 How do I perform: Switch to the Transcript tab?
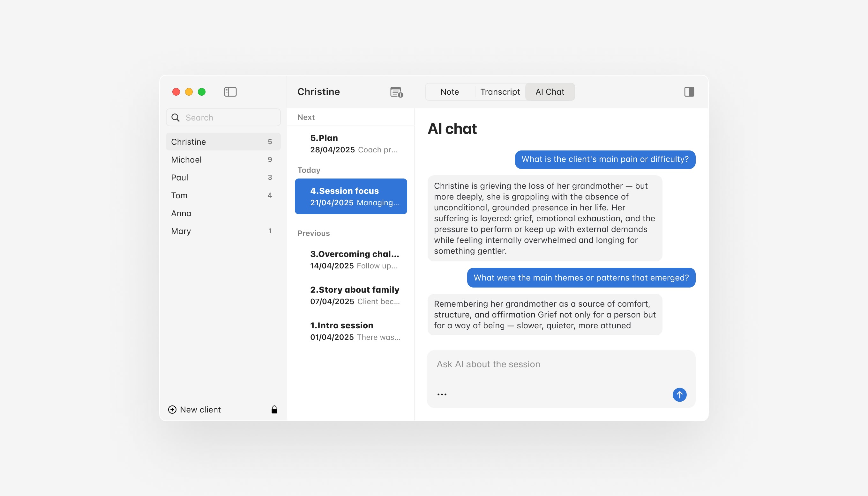500,91
